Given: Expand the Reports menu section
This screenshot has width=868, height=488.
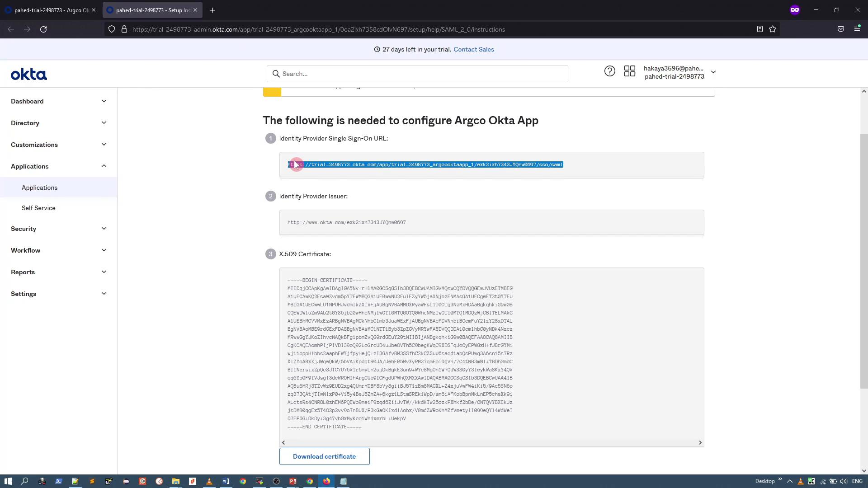Looking at the screenshot, I should tap(58, 272).
